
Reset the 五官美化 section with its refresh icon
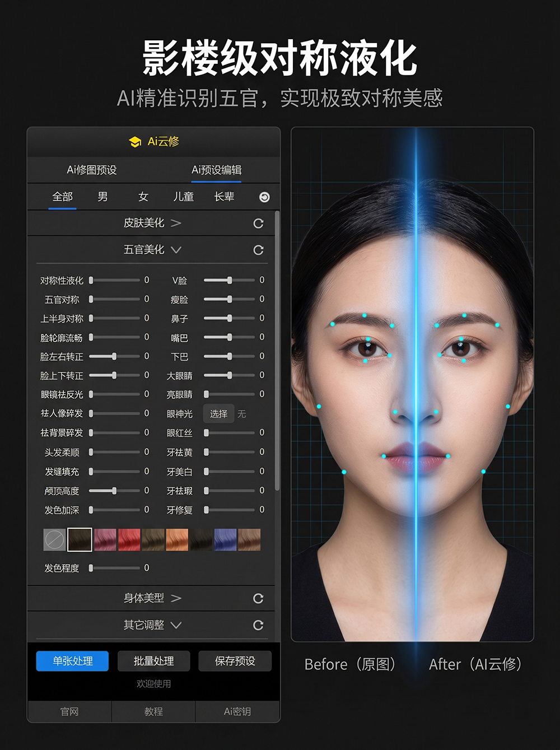point(258,250)
